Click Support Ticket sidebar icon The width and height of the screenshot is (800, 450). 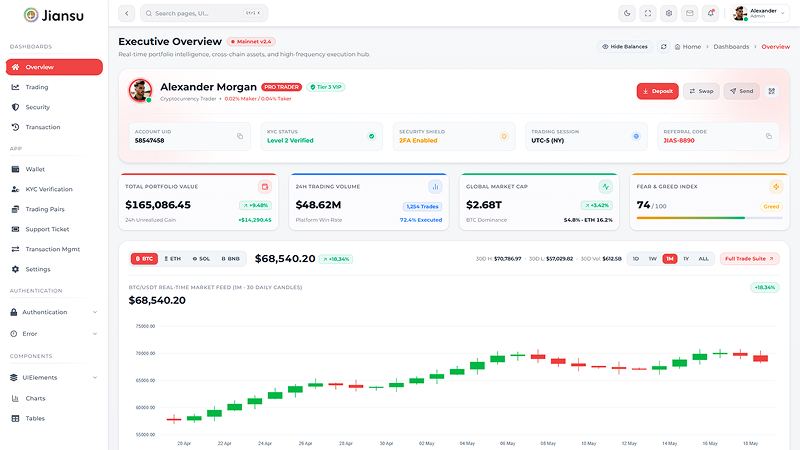coord(15,229)
